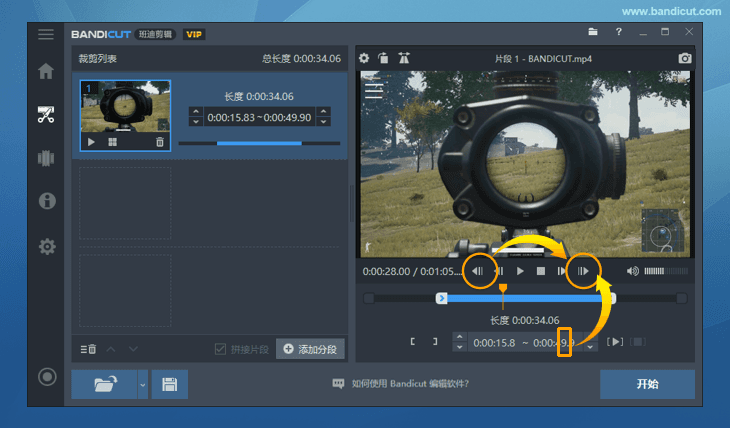Take a snapshot with the camera icon

(684, 58)
